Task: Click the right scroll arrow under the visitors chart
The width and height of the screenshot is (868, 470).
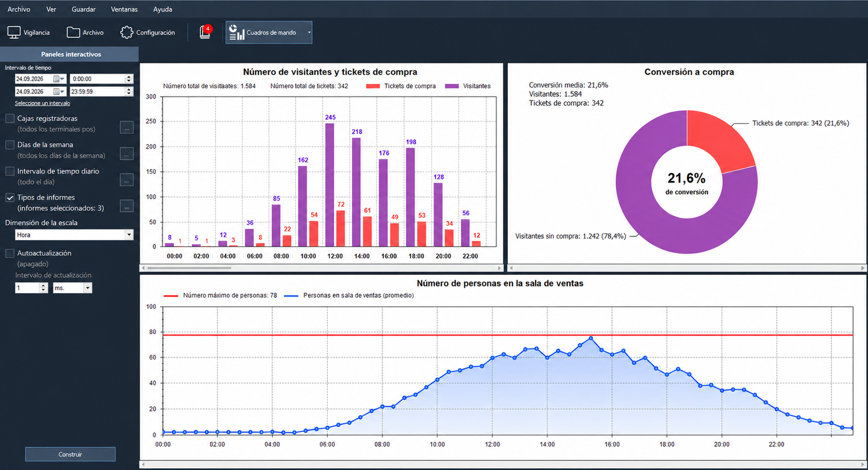Action: pos(500,268)
